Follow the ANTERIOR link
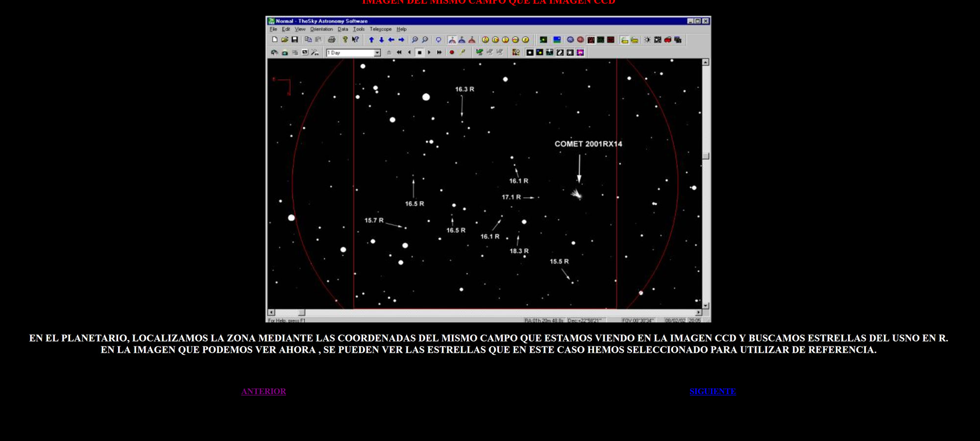Viewport: 980px width, 441px height. point(264,392)
